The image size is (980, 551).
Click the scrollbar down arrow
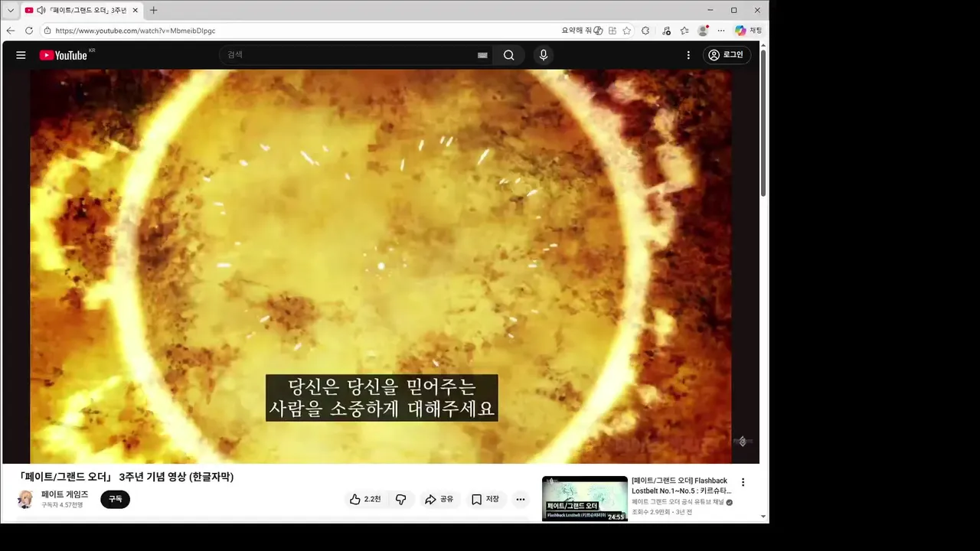[x=763, y=517]
